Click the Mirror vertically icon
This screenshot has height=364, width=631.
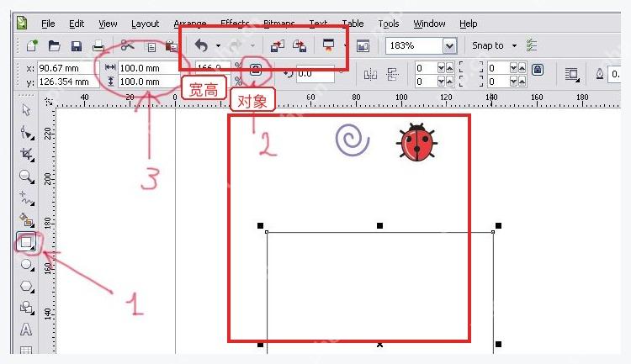tap(392, 75)
